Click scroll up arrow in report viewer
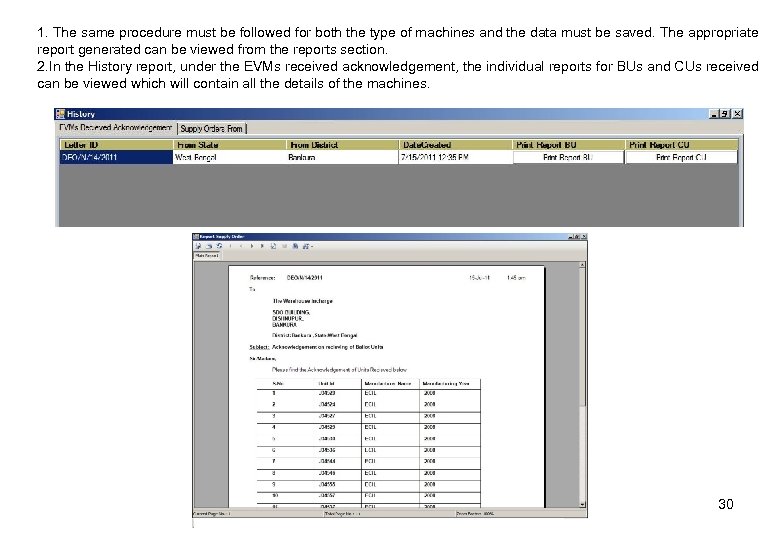The image size is (780, 540). click(582, 265)
